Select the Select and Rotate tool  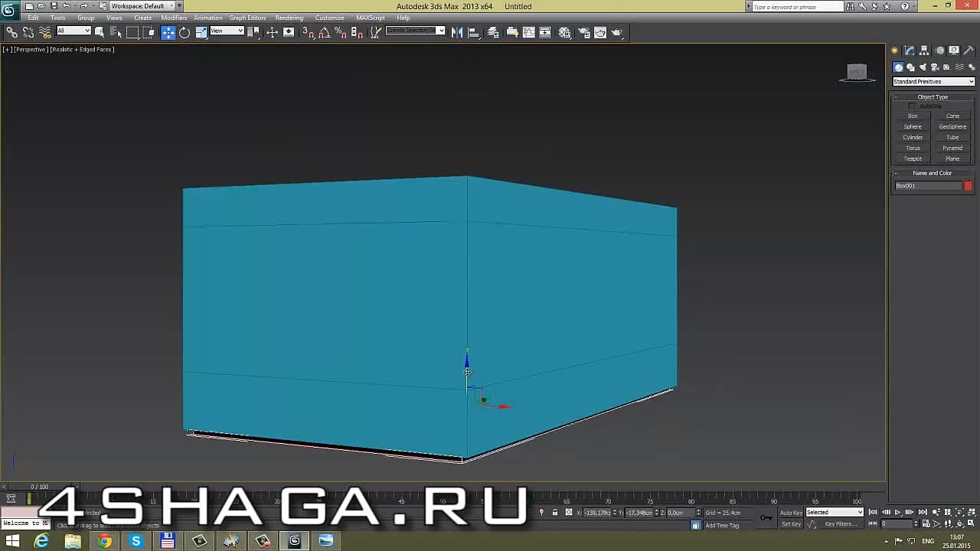coord(185,32)
